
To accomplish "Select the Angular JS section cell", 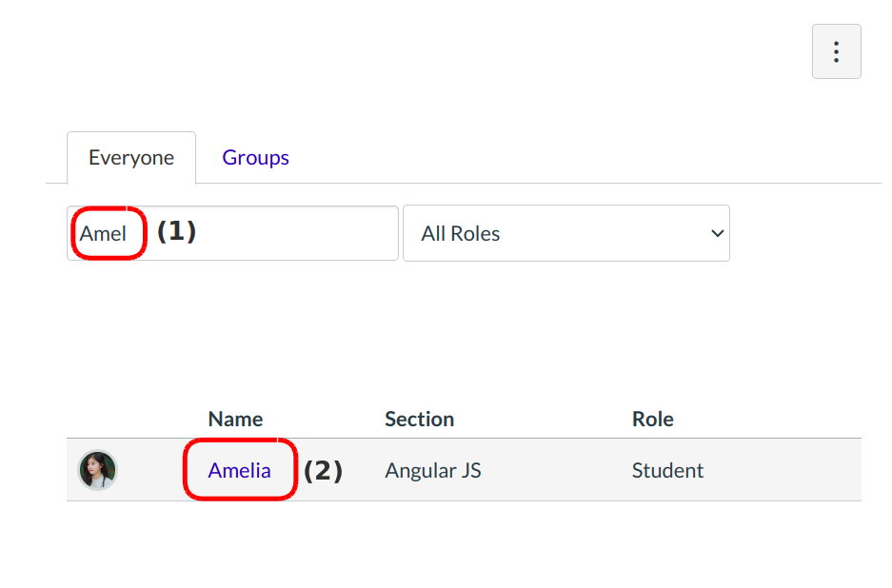I will (x=432, y=470).
